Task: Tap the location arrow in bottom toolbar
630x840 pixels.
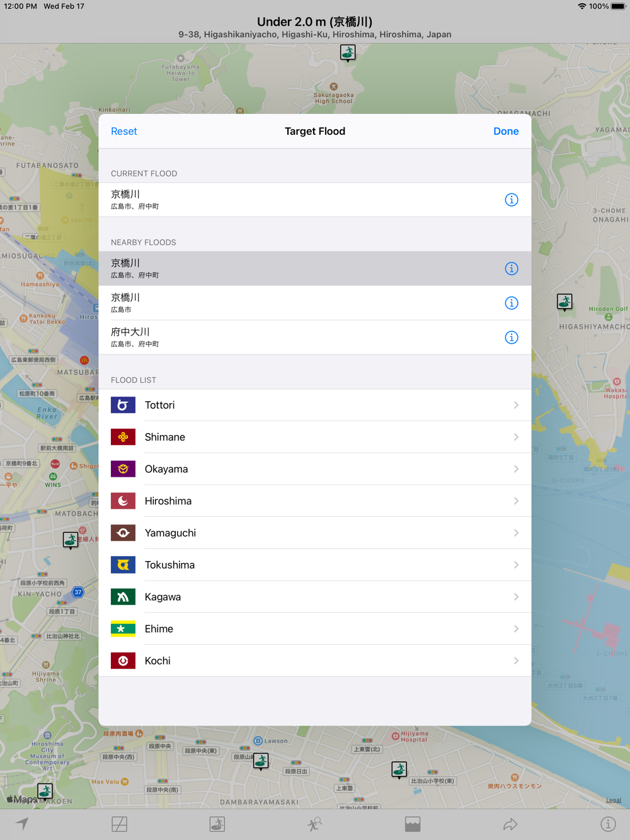Action: [22, 824]
